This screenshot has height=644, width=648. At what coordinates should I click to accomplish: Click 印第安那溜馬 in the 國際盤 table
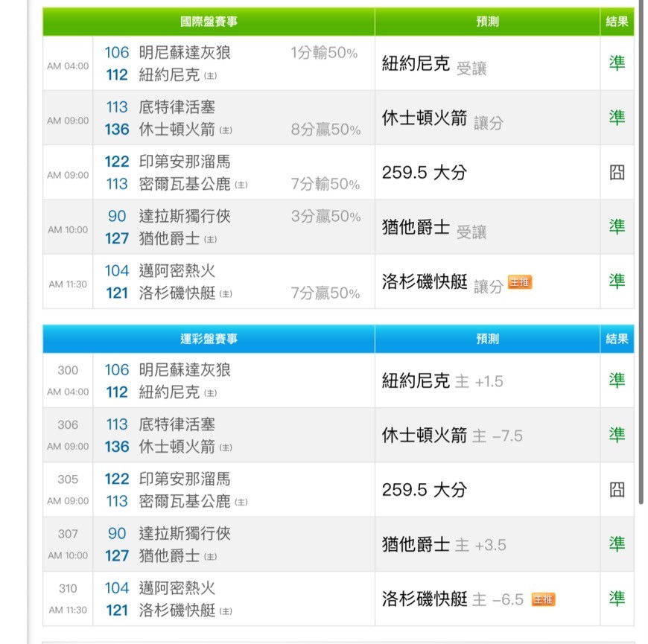coord(185,162)
